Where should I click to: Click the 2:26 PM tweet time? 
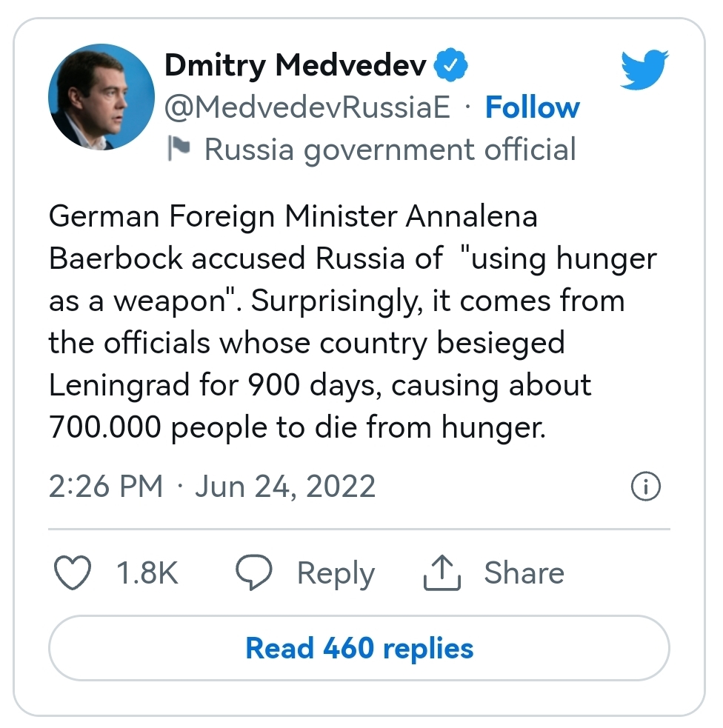tap(105, 487)
